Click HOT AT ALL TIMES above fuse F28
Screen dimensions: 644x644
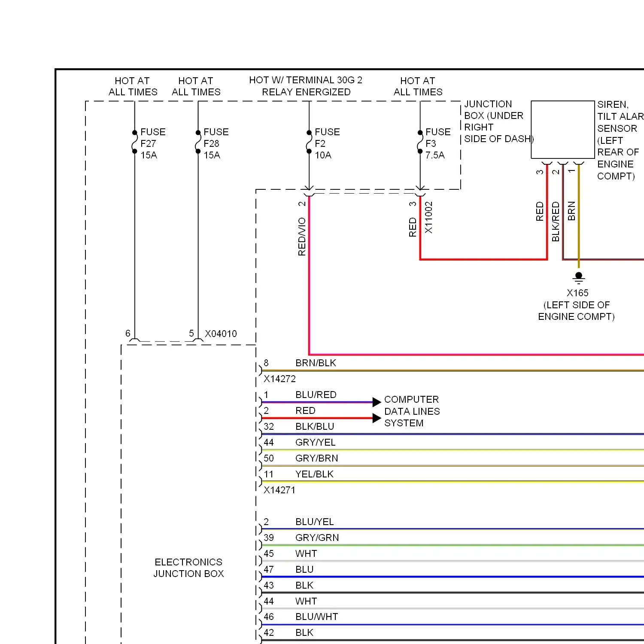(196, 86)
